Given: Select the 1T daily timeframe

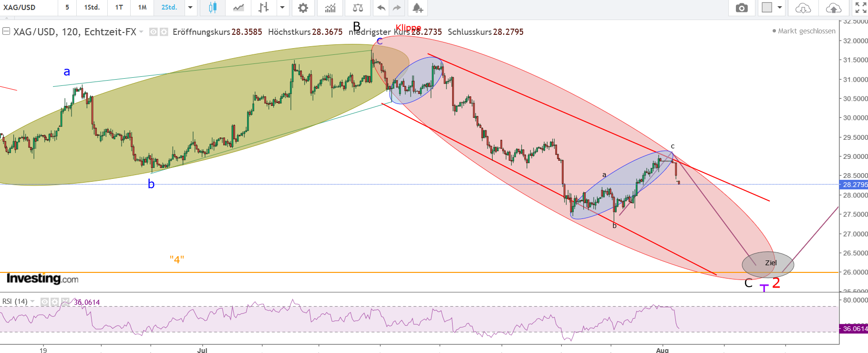Looking at the screenshot, I should tap(119, 8).
